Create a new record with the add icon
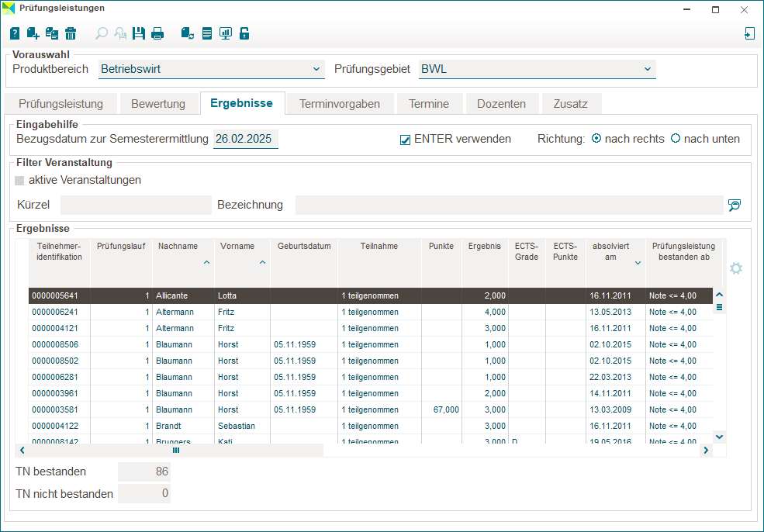This screenshot has width=764, height=532. coord(33,33)
